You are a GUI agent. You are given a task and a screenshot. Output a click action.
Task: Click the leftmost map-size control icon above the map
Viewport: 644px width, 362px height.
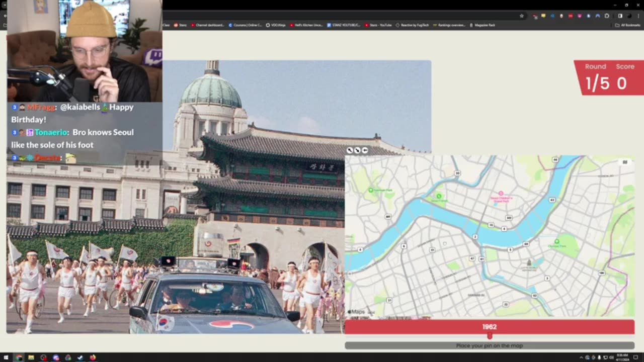[x=350, y=150]
